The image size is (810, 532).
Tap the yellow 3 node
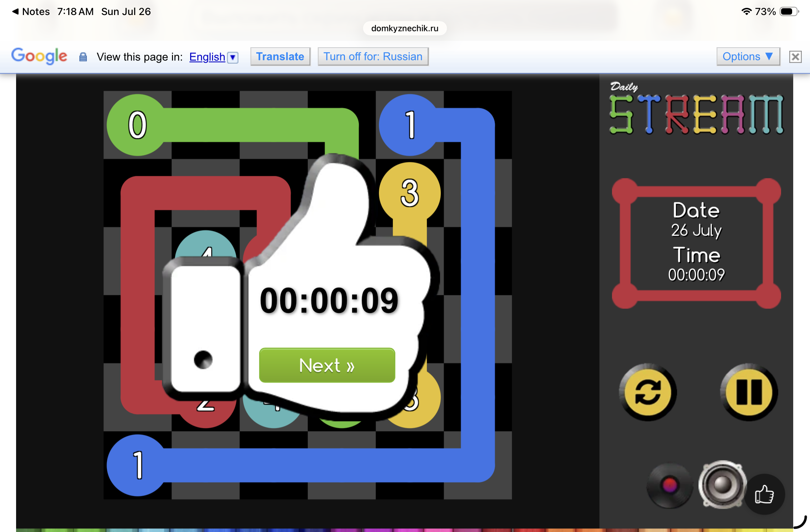pyautogui.click(x=410, y=193)
